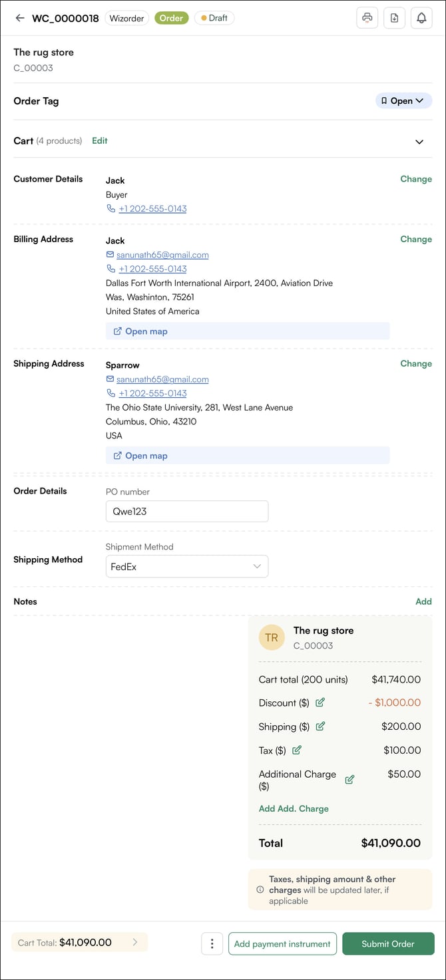Click the Submit Order button
The image size is (446, 980).
point(388,943)
